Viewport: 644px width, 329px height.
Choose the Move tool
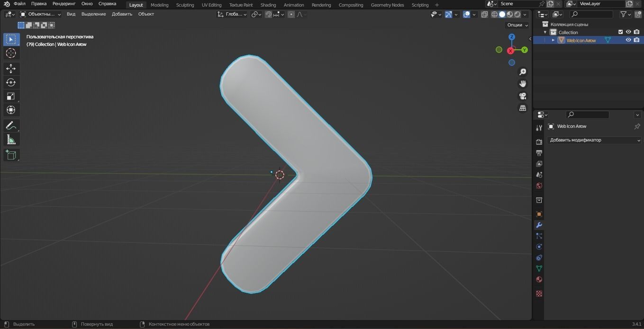tap(11, 69)
